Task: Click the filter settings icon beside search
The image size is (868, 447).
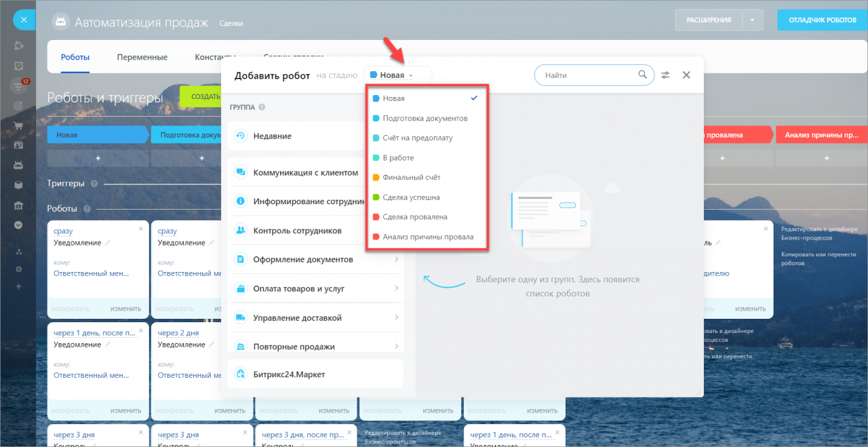Action: (665, 75)
